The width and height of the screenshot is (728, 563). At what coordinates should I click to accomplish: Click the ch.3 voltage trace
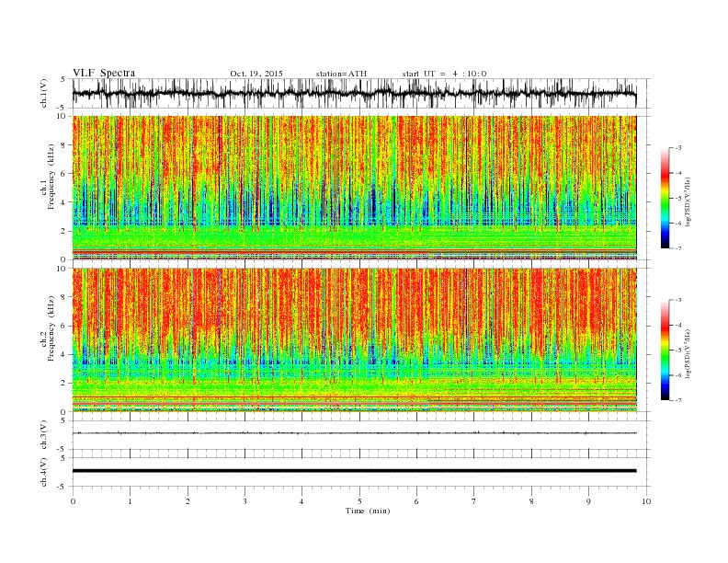coord(355,433)
